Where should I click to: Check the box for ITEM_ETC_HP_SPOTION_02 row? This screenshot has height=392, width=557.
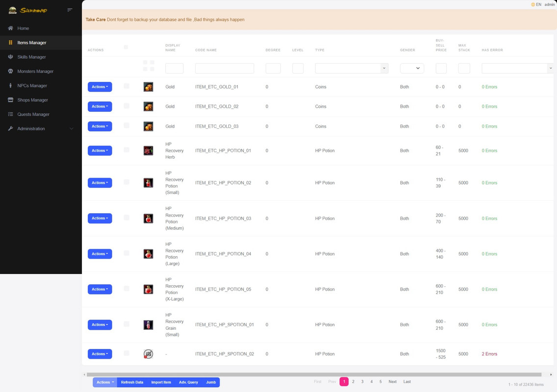127,353
